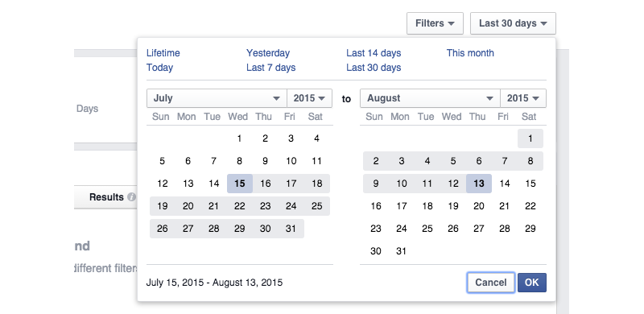Click the date range text July 15, 2015 - August 13, 2015
644x314 pixels.
tap(214, 283)
